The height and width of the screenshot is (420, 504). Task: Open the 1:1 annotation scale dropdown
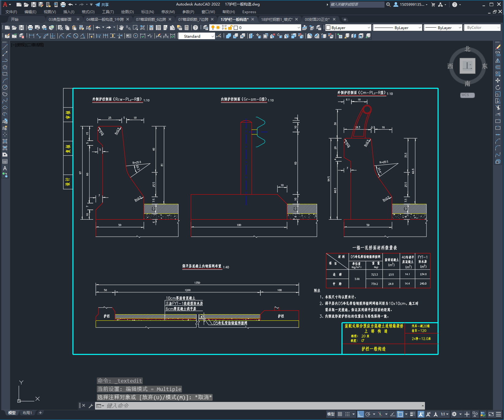click(445, 414)
